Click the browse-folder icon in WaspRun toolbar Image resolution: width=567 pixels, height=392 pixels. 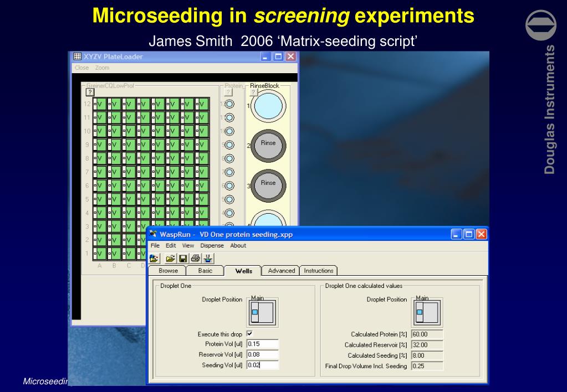(x=155, y=259)
